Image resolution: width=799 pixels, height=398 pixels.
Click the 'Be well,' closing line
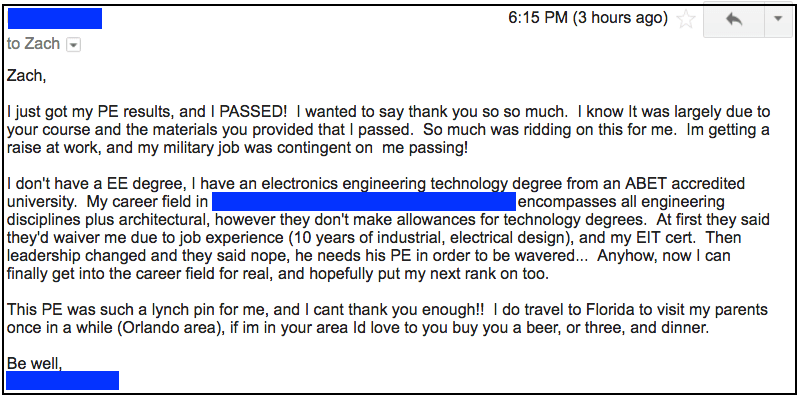click(x=35, y=363)
